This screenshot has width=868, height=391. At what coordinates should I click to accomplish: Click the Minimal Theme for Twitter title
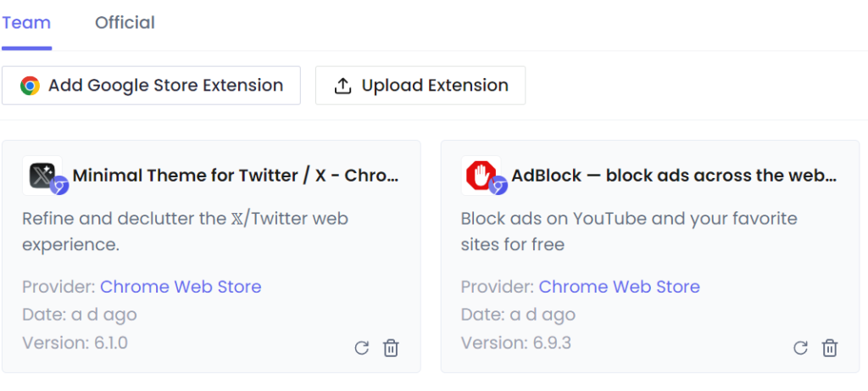(x=236, y=176)
